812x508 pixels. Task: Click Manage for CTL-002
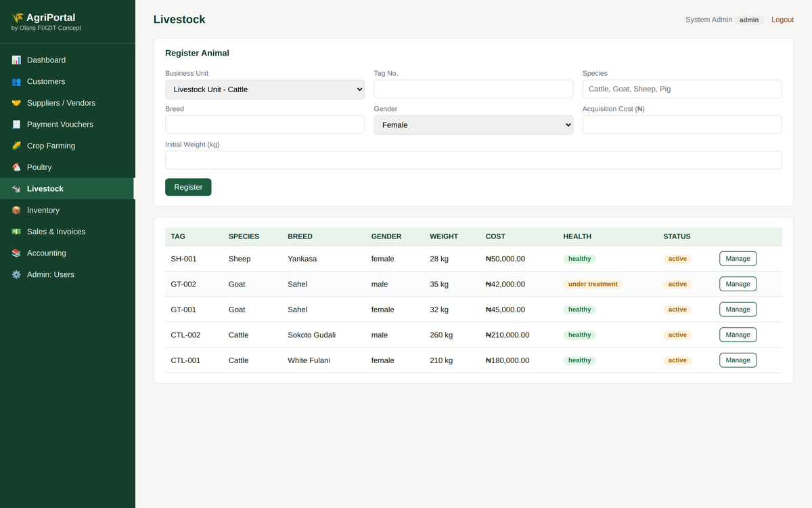(738, 335)
